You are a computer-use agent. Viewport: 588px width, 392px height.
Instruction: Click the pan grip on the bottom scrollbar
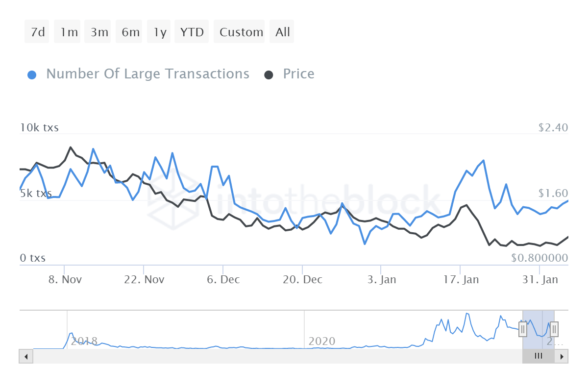(x=539, y=356)
